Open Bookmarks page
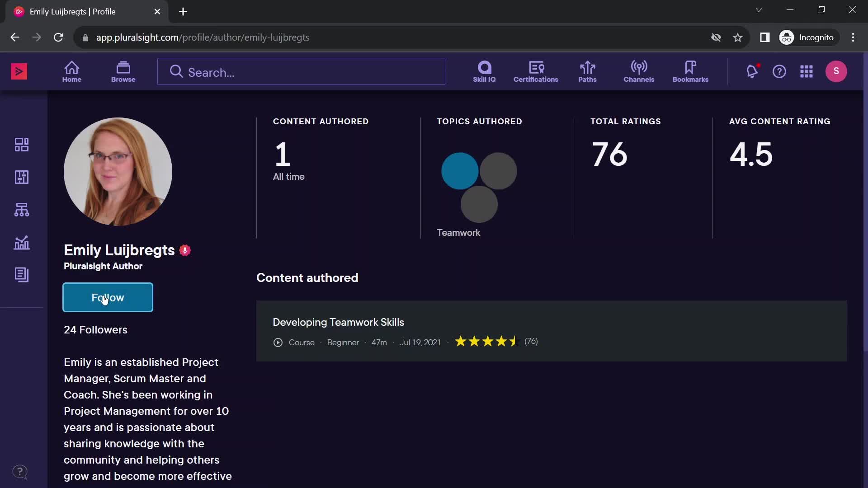 click(x=690, y=72)
